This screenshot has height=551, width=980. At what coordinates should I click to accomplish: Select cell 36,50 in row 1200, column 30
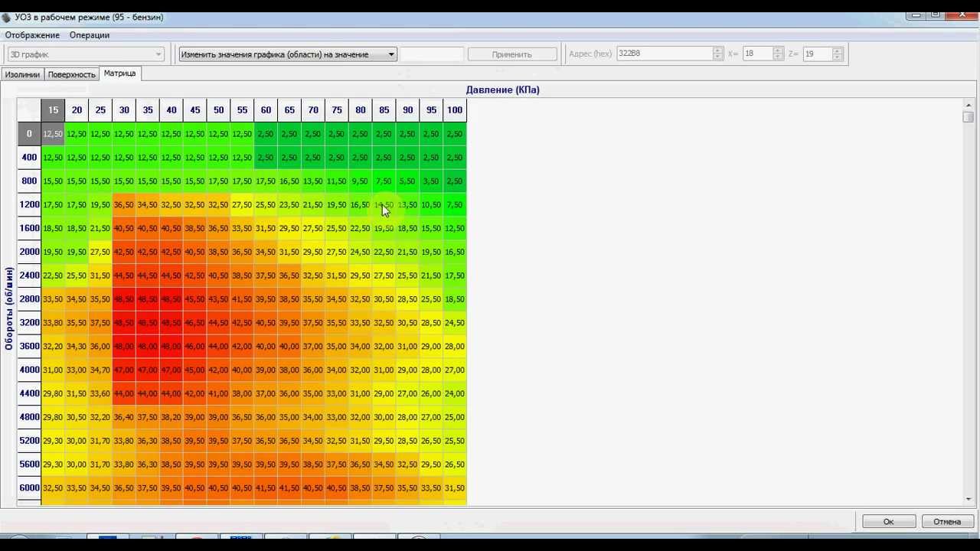124,205
